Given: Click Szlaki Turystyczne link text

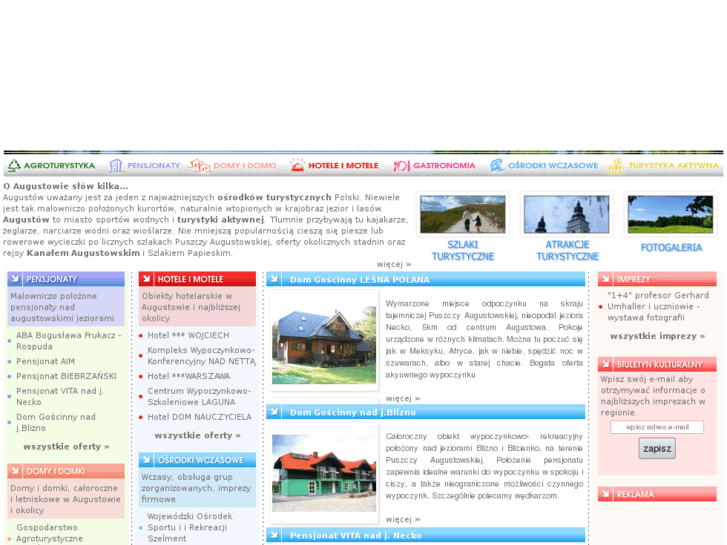Looking at the screenshot, I should tap(463, 250).
